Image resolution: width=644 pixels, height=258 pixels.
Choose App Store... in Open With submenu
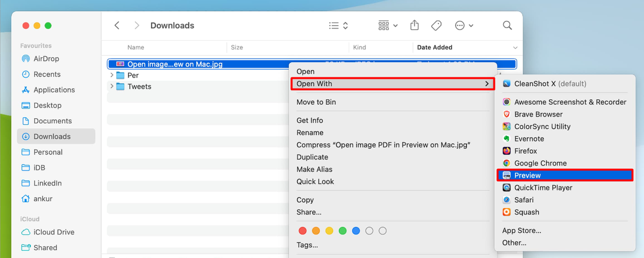pyautogui.click(x=565, y=230)
